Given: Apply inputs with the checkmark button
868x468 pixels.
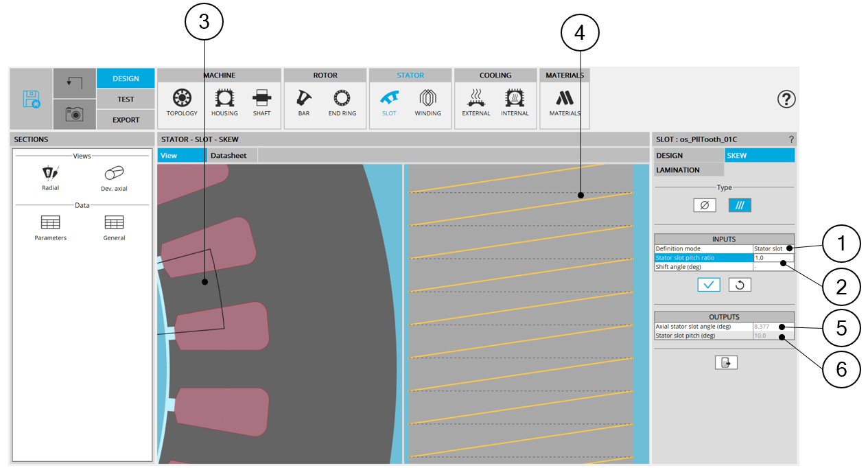Looking at the screenshot, I should pyautogui.click(x=708, y=285).
